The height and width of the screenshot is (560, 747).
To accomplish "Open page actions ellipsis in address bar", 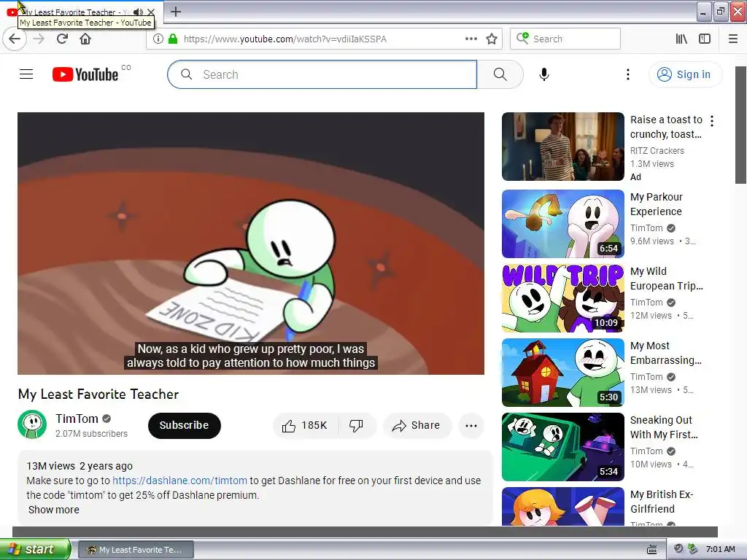I will pyautogui.click(x=471, y=39).
